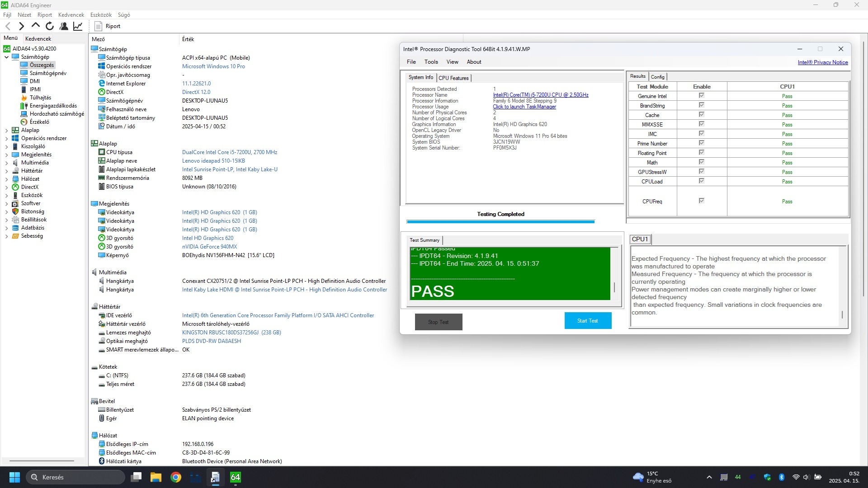Toggle the CPUFreq enable checkbox
This screenshot has width=868, height=488.
pyautogui.click(x=702, y=201)
